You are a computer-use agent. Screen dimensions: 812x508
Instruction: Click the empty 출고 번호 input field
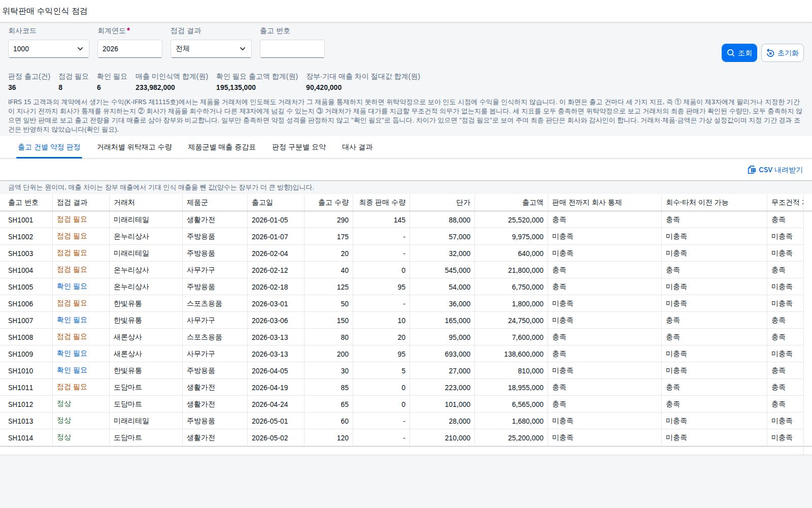[292, 49]
